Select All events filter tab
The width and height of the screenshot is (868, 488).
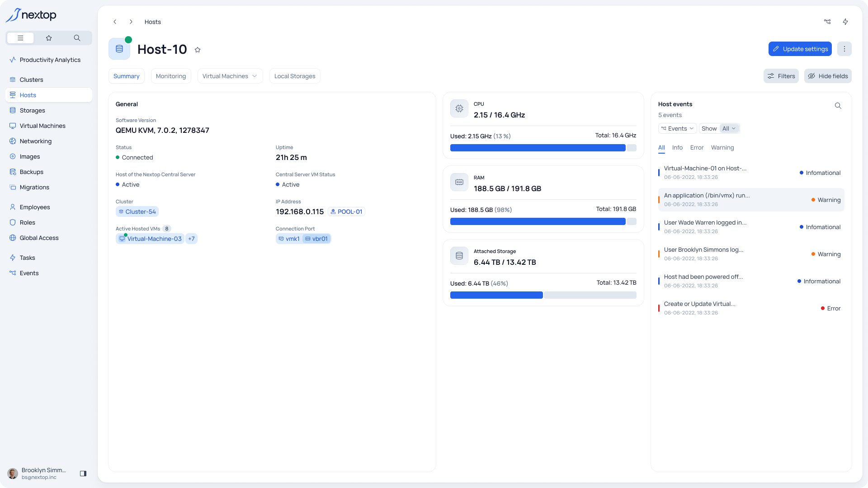[x=661, y=148]
